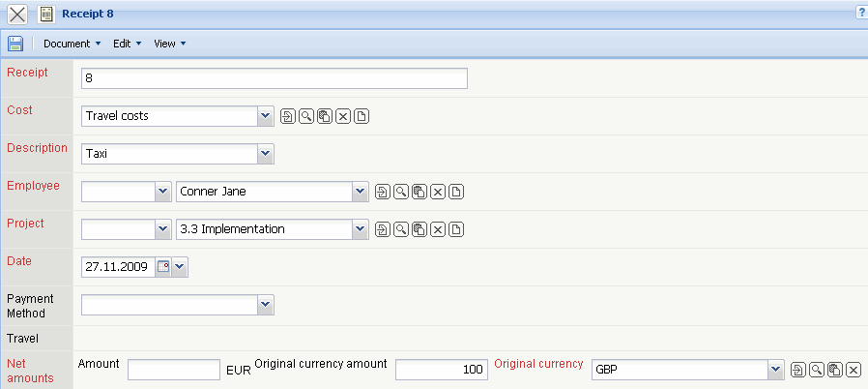The height and width of the screenshot is (389, 868).
Task: Open the View menu
Action: point(169,44)
